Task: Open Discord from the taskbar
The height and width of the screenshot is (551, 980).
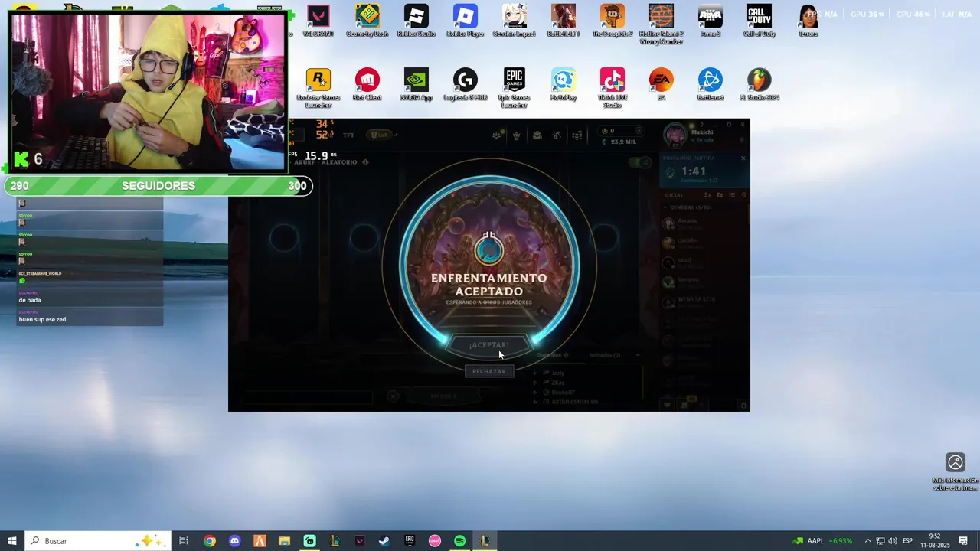Action: click(x=234, y=541)
